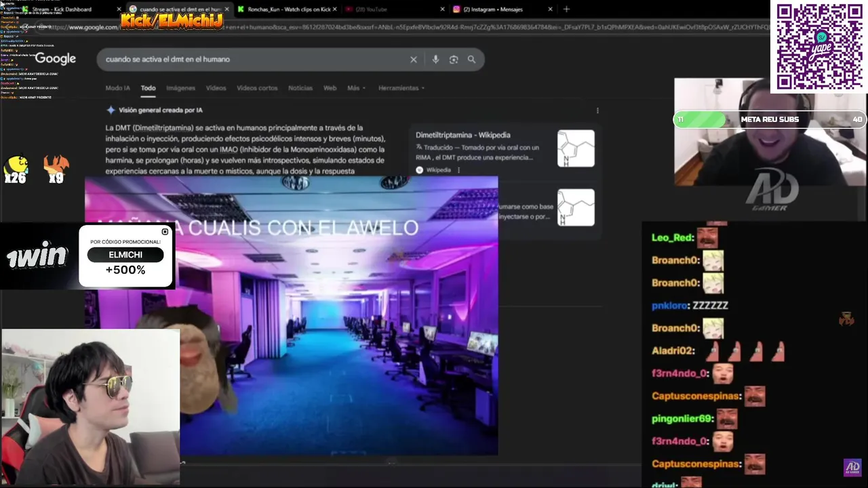Switch to the (28) YouTube tab
Viewport: 868px width, 488px height.
point(393,9)
